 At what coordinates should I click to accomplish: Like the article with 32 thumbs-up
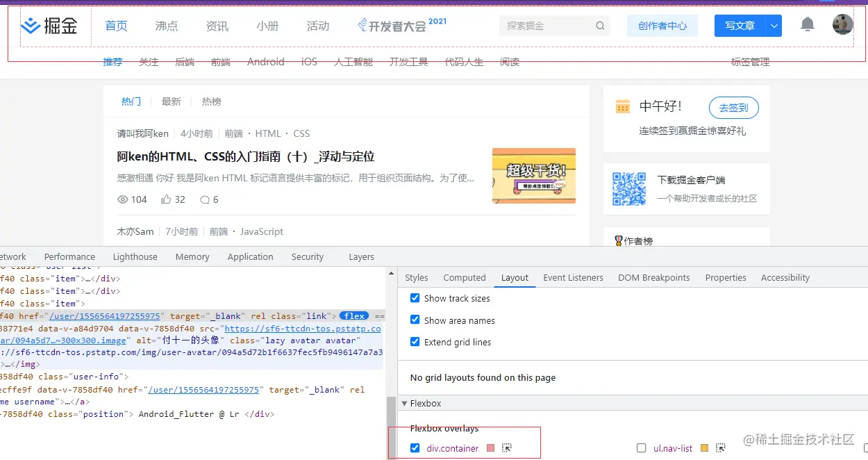[x=166, y=199]
